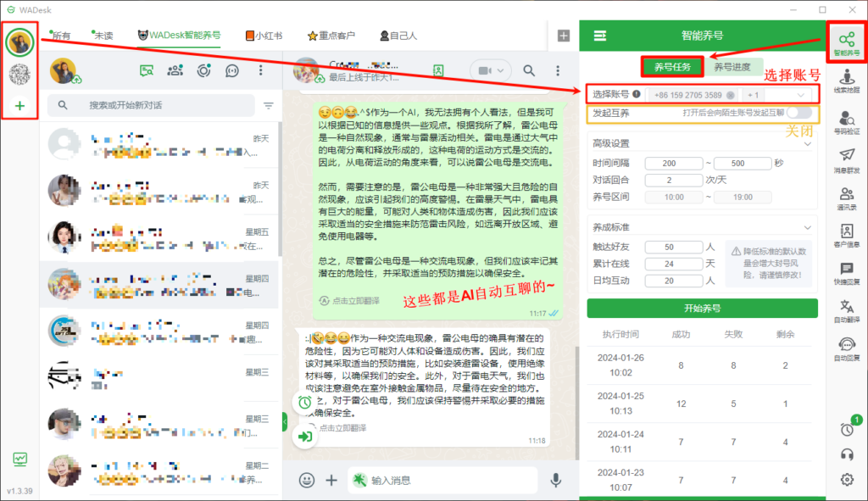
Task: Switch to the 所有 chats tab
Action: [x=60, y=36]
